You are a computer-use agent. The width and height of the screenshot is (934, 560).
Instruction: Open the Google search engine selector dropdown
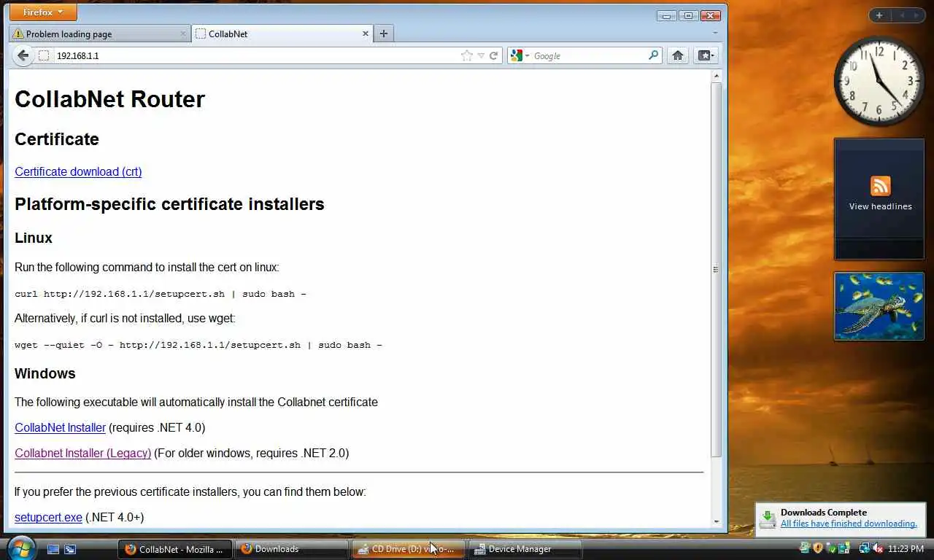(520, 55)
